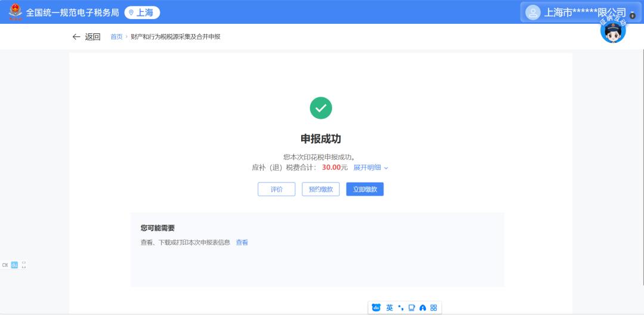Click the IME skin icon

(x=423, y=308)
